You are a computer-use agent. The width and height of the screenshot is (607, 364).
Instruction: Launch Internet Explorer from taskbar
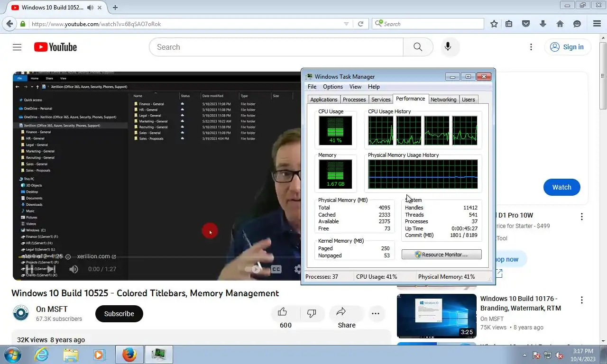tap(41, 355)
